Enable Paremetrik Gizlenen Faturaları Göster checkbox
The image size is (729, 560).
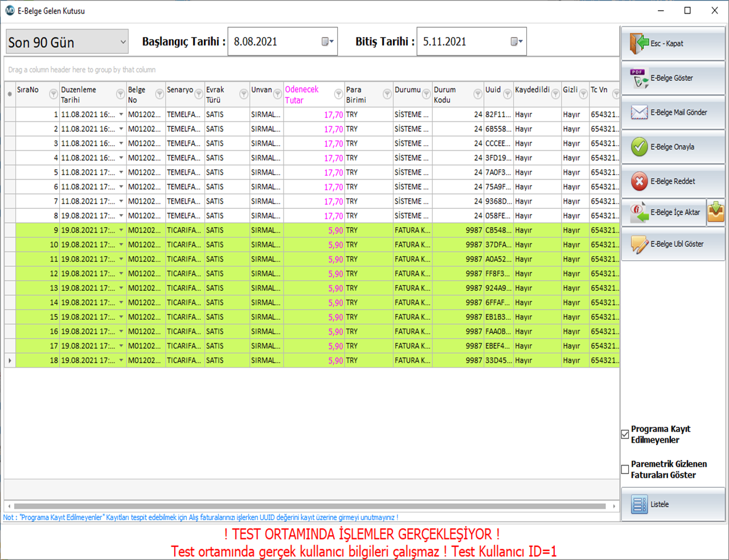point(625,470)
